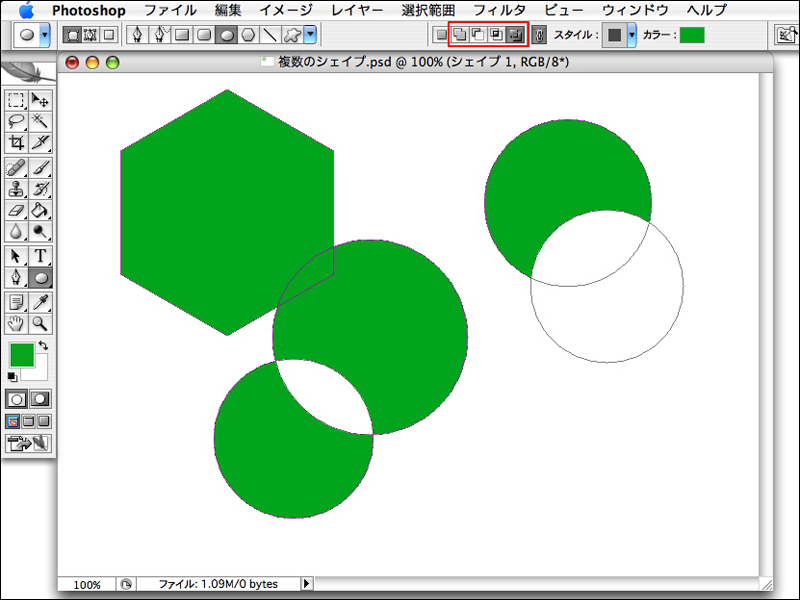Open the フィルタ menu
Screen dimensions: 800x600
[x=499, y=10]
